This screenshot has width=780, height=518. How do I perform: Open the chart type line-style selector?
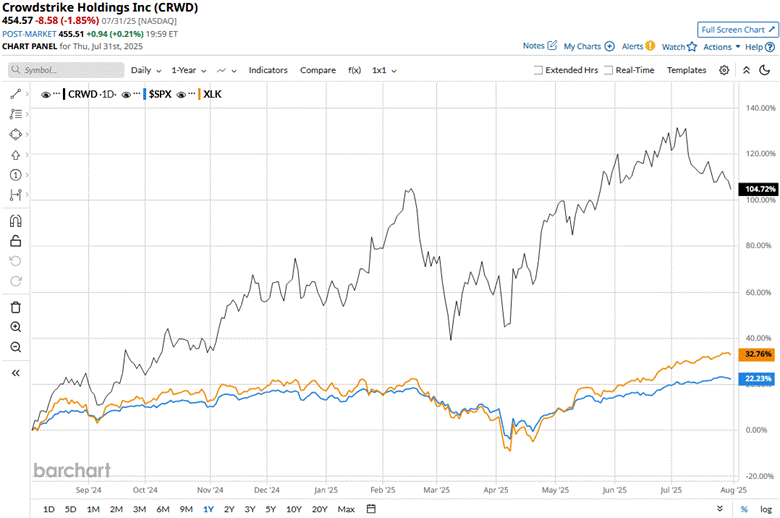[226, 70]
